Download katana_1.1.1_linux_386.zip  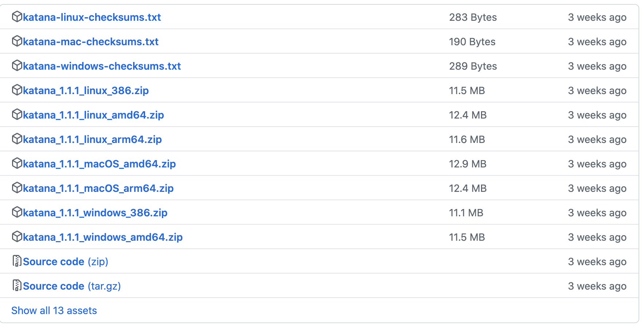point(86,90)
